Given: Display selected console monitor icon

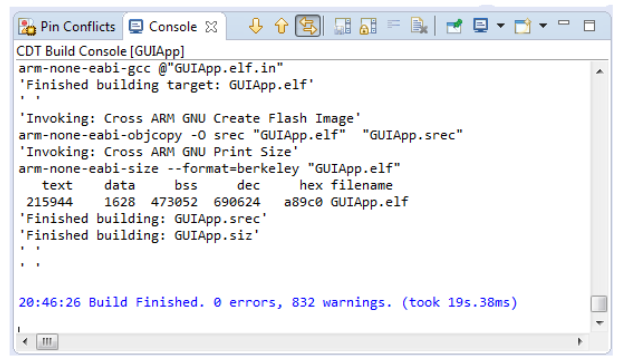Looking at the screenshot, I should (x=480, y=26).
